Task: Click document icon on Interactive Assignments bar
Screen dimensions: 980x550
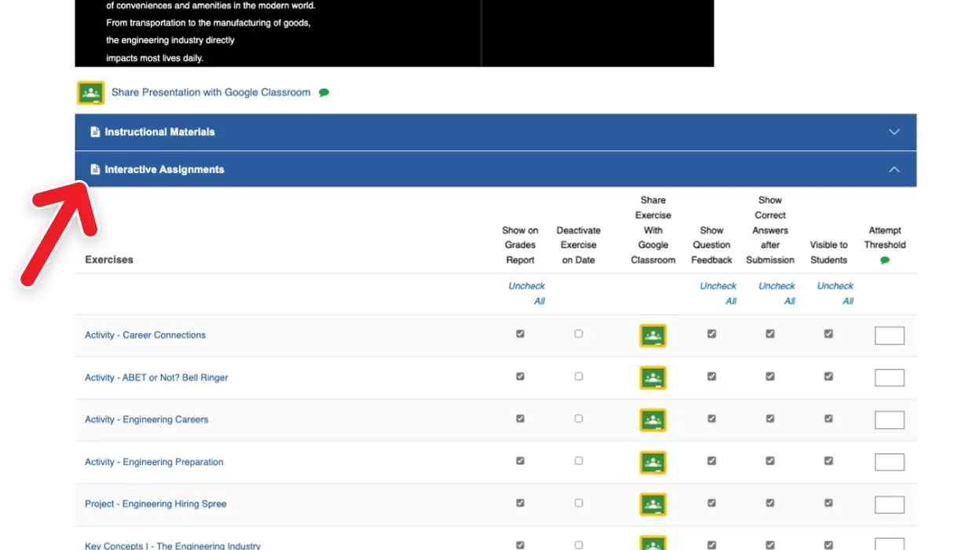Action: [95, 170]
